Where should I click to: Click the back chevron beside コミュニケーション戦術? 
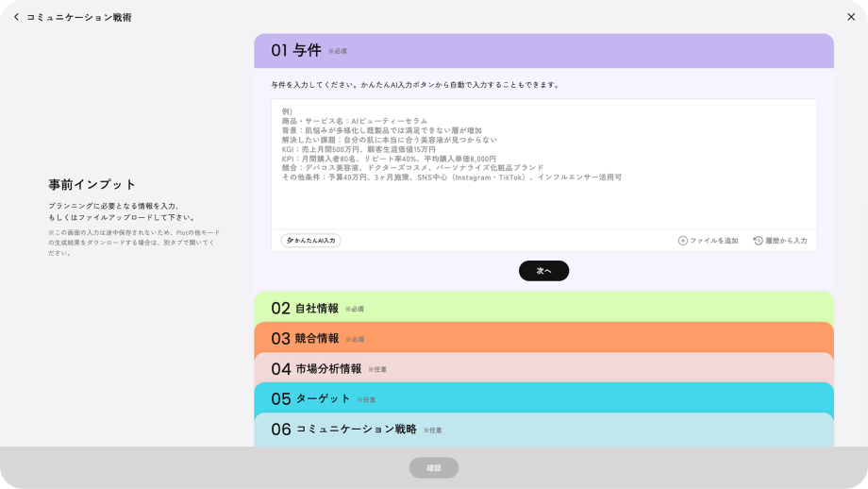tap(17, 17)
